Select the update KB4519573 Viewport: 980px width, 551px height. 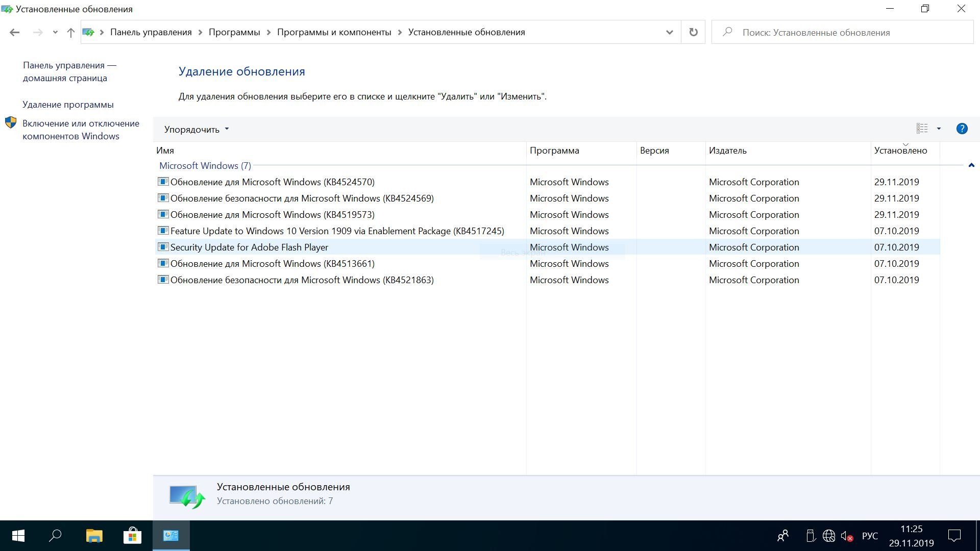point(547,215)
